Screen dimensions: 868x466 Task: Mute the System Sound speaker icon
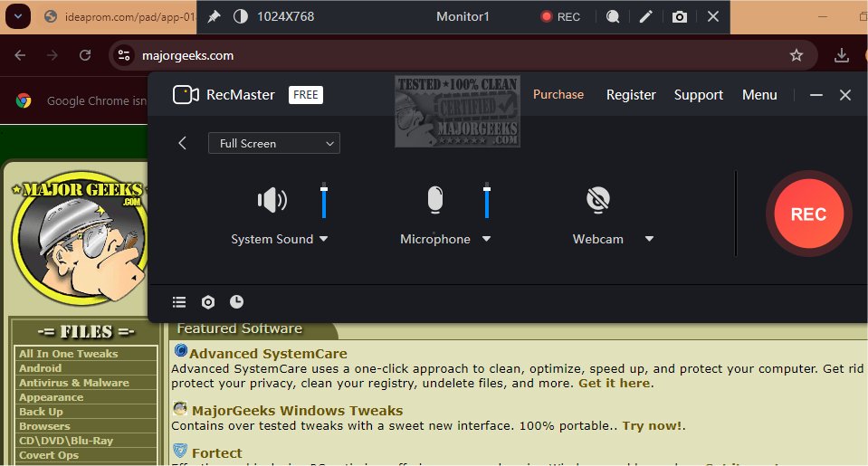272,200
